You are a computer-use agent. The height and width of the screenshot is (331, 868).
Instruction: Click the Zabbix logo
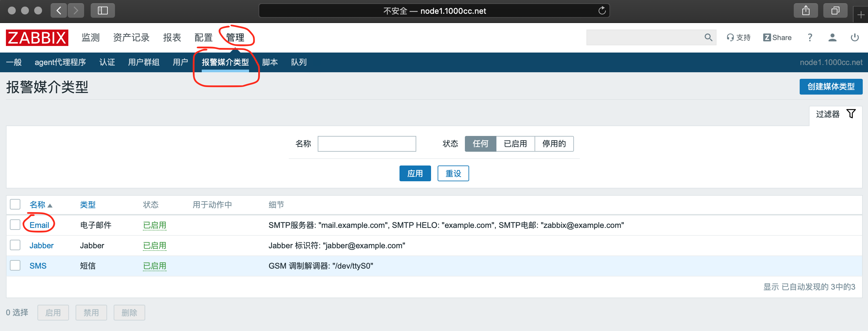click(x=37, y=37)
